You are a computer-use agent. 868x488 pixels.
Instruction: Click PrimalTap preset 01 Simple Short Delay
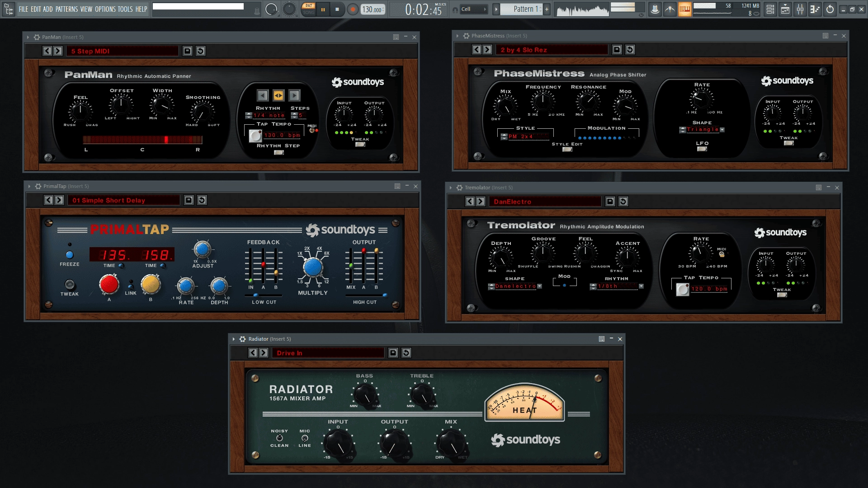coord(124,200)
